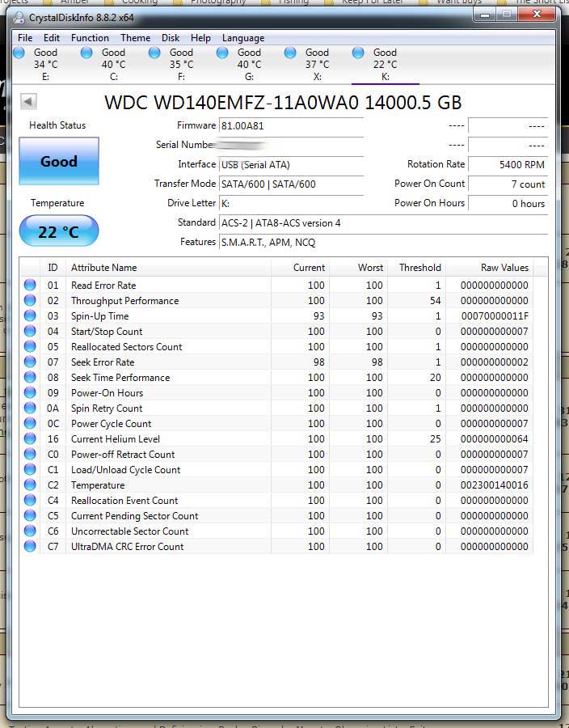Click the Standard field ACS-2

pos(383,223)
